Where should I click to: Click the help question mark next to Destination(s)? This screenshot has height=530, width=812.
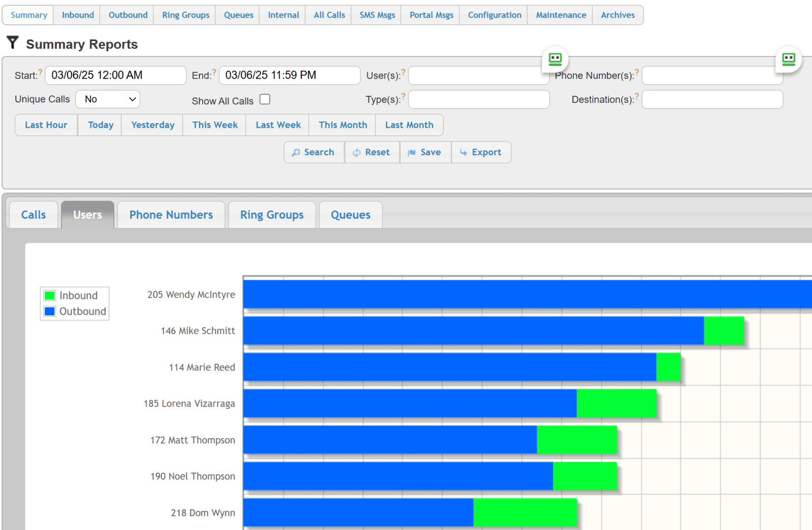[x=637, y=95]
